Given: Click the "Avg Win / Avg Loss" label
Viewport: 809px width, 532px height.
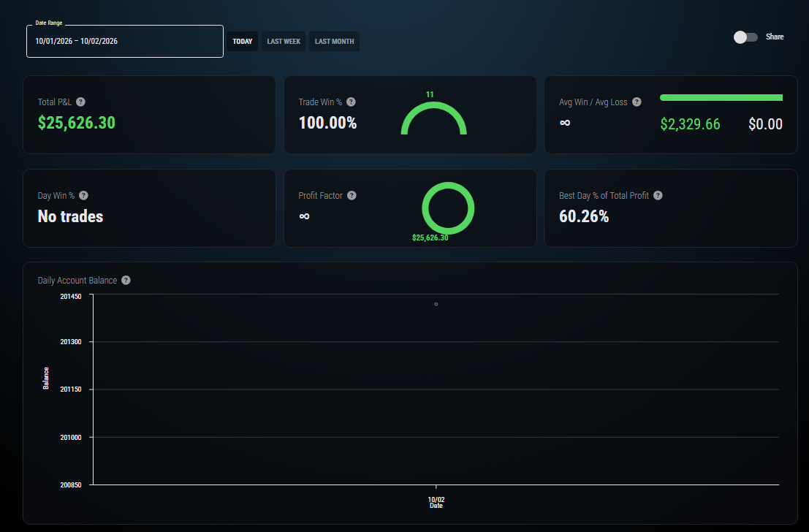Looking at the screenshot, I should coord(593,102).
